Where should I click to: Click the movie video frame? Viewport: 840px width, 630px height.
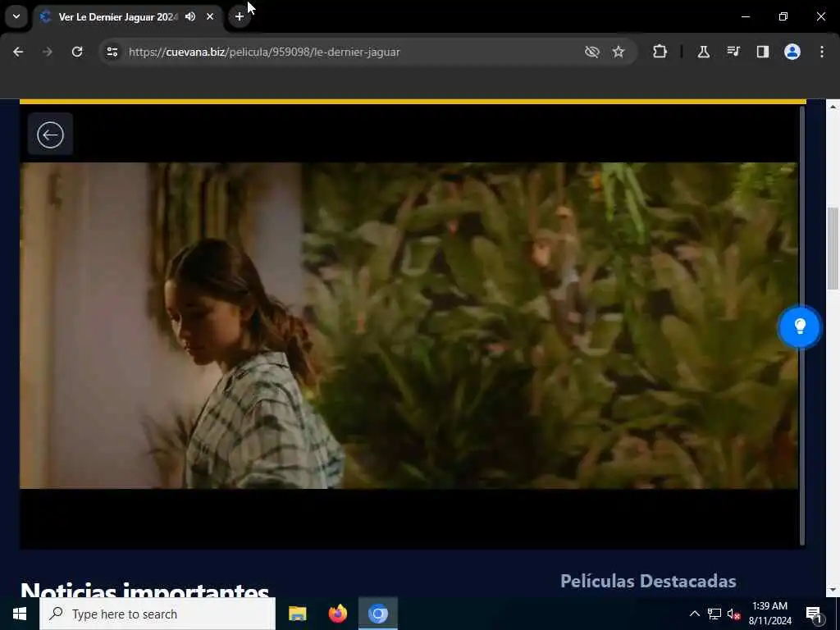click(409, 326)
